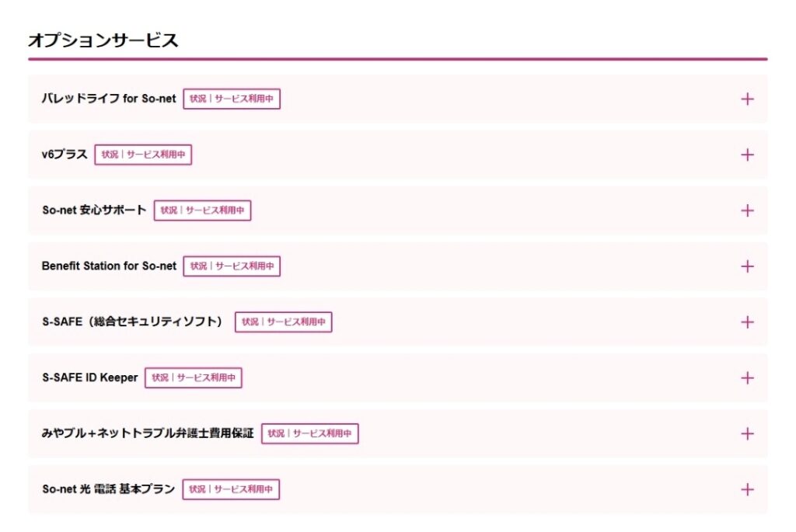Click the So-net 光 電話 基本プラン title
Image resolution: width=796 pixels, height=532 pixels.
(x=108, y=489)
